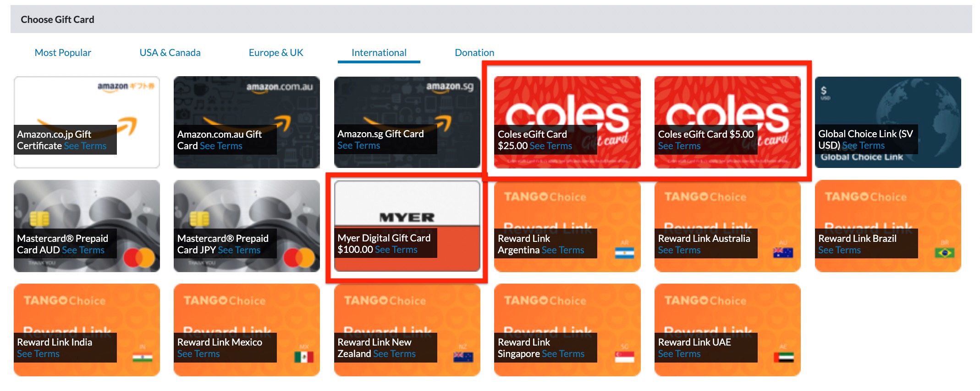Choose the Coles eGift Card $25.00

pyautogui.click(x=567, y=122)
